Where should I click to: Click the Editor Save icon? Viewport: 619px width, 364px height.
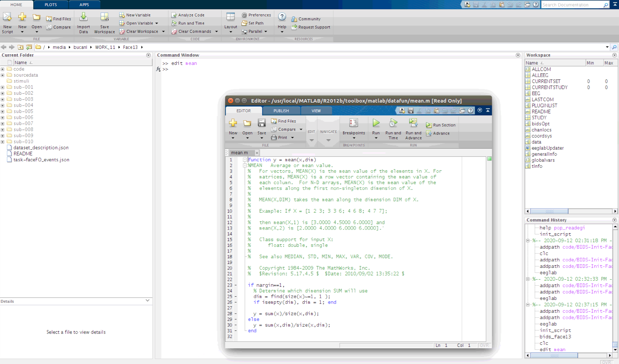tap(262, 123)
